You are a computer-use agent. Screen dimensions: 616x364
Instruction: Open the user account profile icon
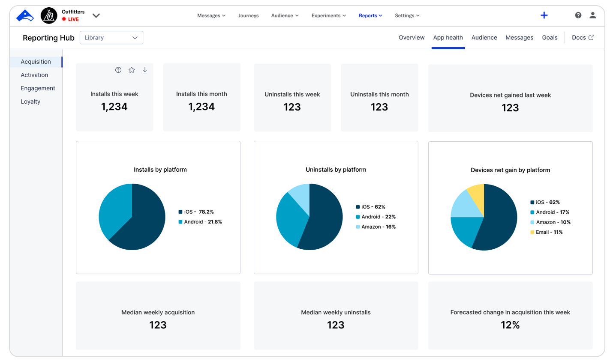pyautogui.click(x=593, y=15)
